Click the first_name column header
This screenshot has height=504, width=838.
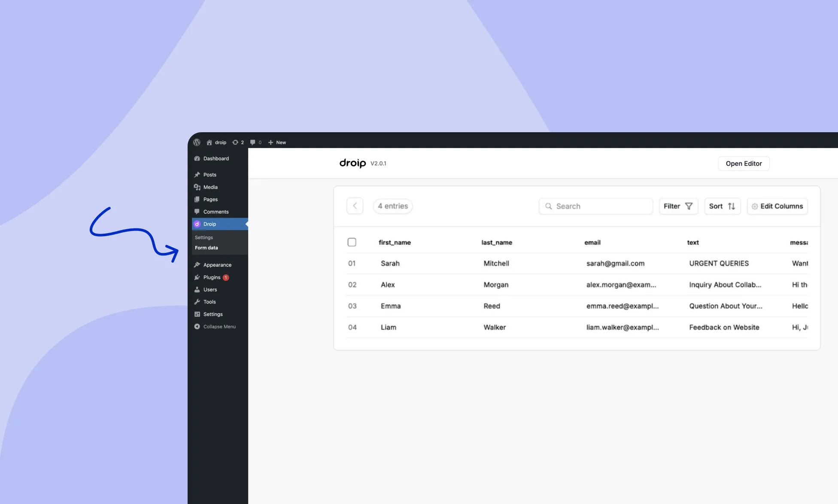[x=395, y=243]
